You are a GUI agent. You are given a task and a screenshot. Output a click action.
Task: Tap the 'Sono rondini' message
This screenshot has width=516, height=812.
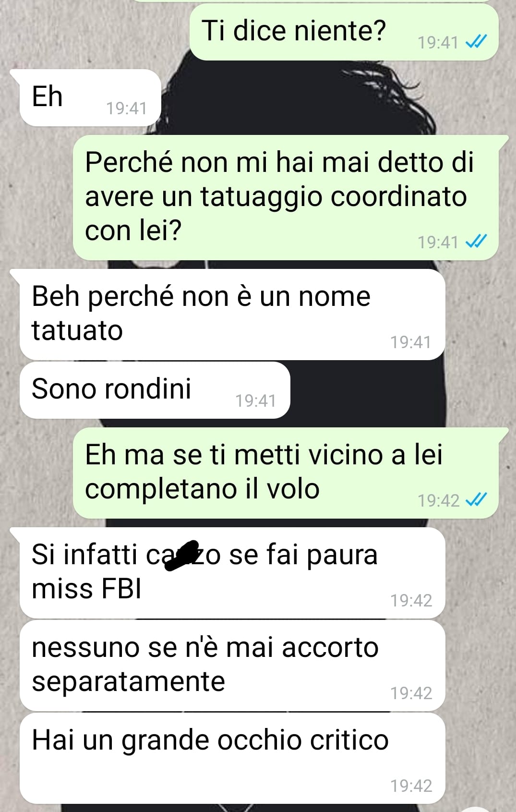click(x=155, y=390)
